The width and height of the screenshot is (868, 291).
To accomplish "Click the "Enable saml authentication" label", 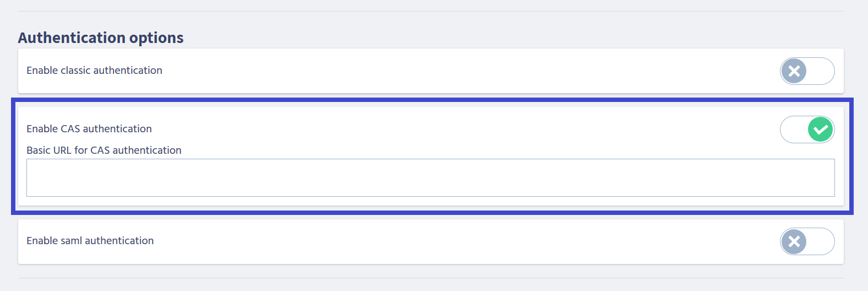I will tap(90, 241).
